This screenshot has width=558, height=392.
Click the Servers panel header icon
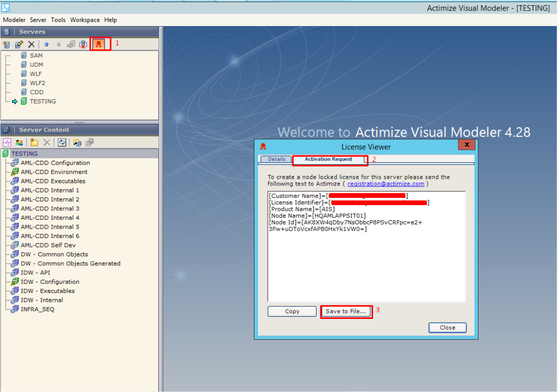click(x=6, y=32)
